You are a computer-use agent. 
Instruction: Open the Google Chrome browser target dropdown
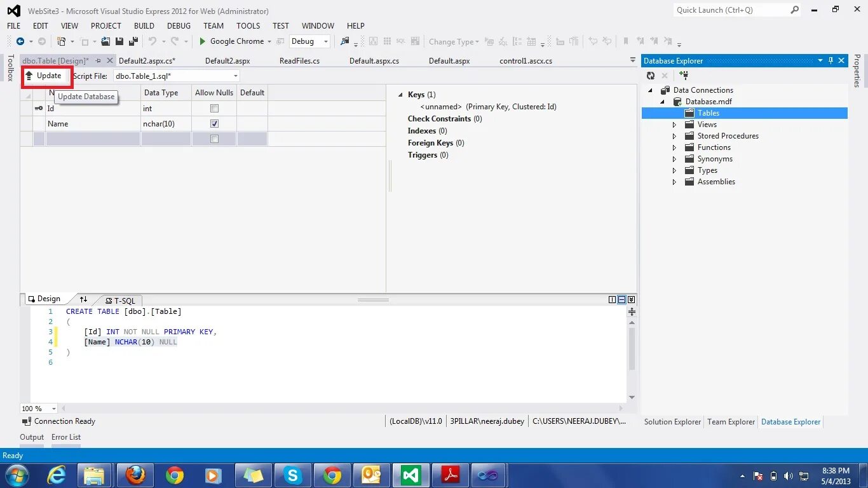click(x=269, y=41)
